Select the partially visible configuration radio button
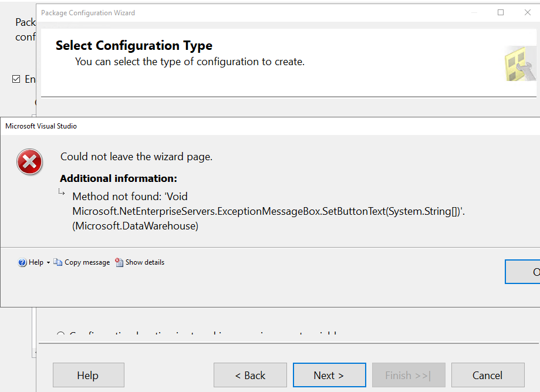 coord(60,335)
